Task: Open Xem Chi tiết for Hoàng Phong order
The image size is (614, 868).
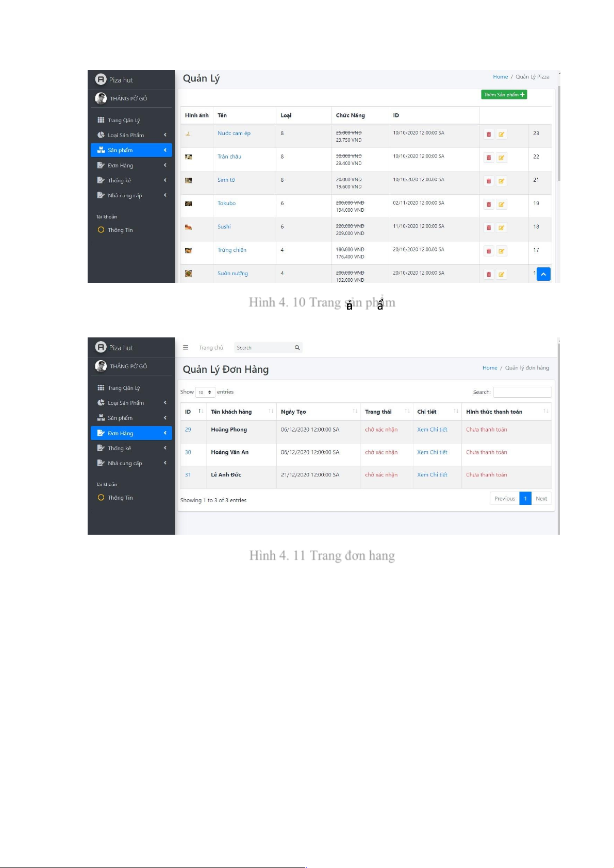Action: pos(432,430)
